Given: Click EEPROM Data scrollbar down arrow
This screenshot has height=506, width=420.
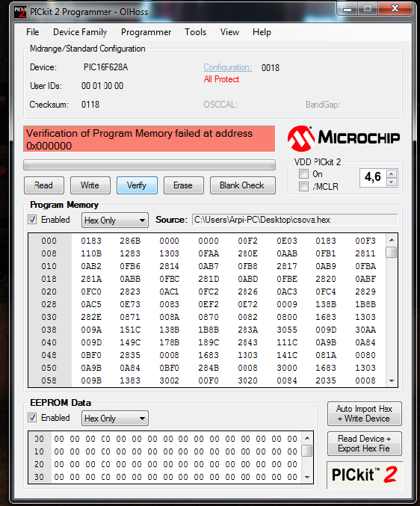Looking at the screenshot, I should (307, 478).
